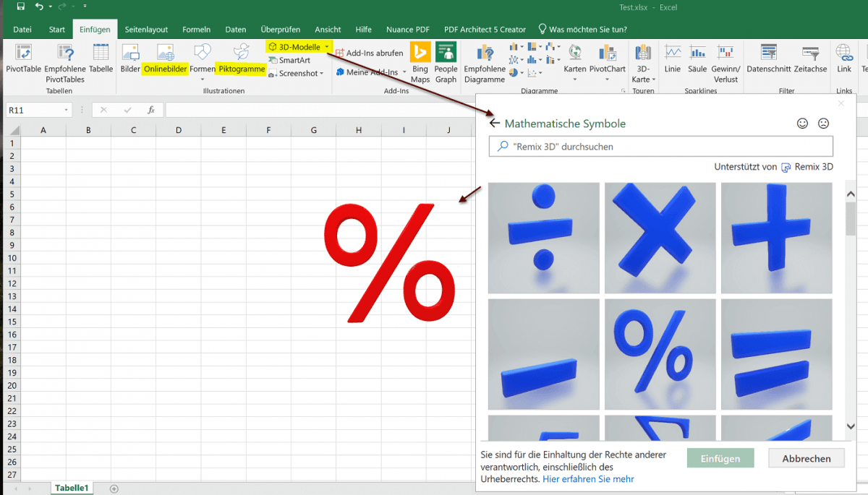Insert a Linie sparkline
The image size is (868, 495).
(673, 63)
